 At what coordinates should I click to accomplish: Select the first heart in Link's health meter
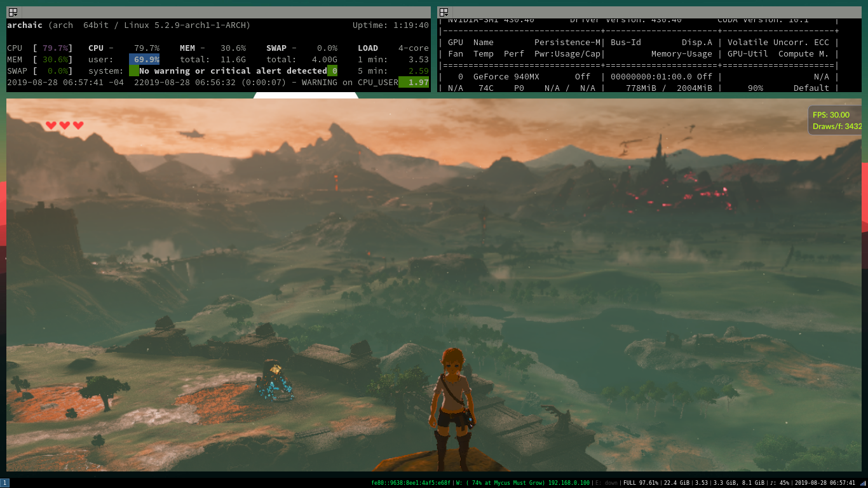tap(51, 125)
